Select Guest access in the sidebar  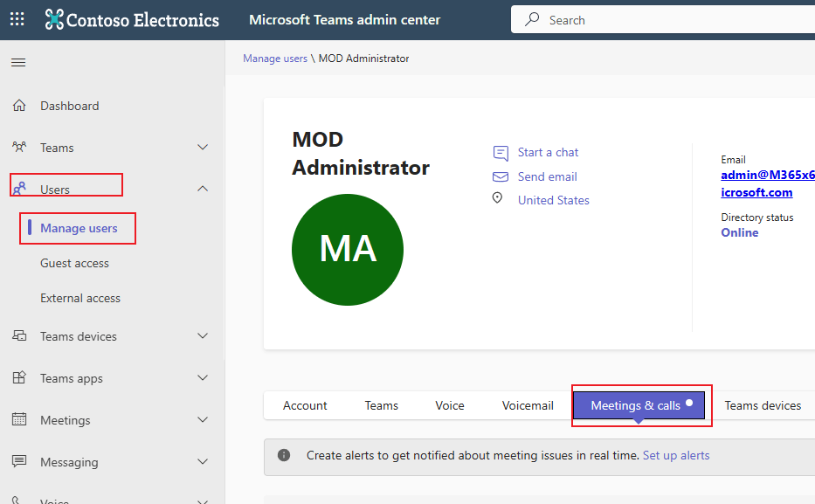[x=74, y=263]
